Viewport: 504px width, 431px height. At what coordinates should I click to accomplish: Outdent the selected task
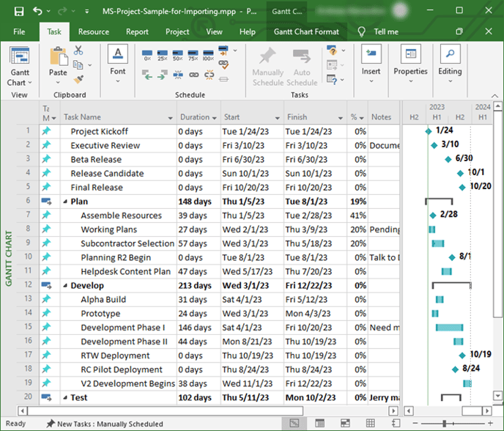[x=147, y=75]
